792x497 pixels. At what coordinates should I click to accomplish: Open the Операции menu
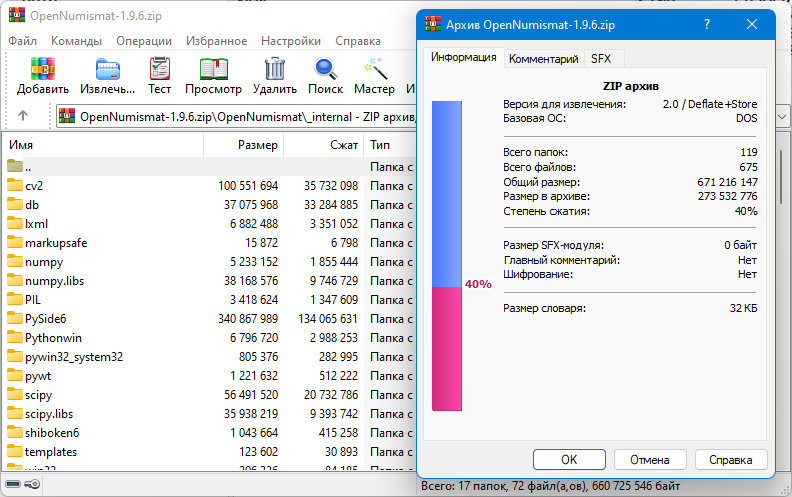[144, 41]
